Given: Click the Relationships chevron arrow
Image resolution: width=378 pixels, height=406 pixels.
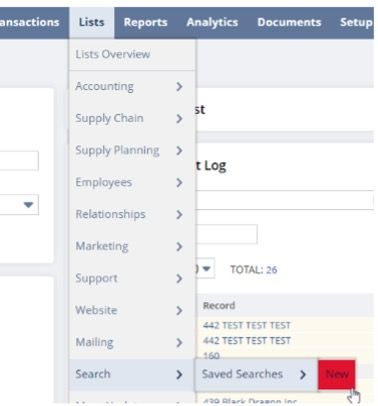Looking at the screenshot, I should point(179,215).
